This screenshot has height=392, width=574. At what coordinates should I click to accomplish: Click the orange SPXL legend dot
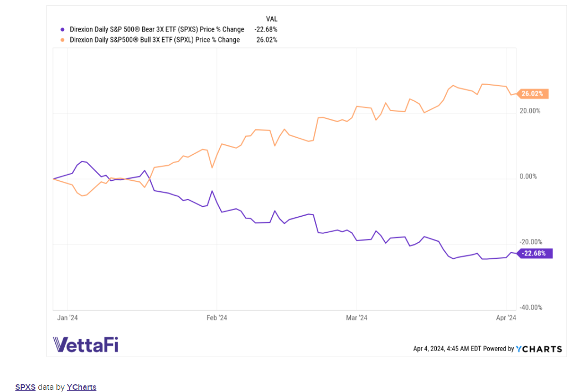click(x=61, y=40)
